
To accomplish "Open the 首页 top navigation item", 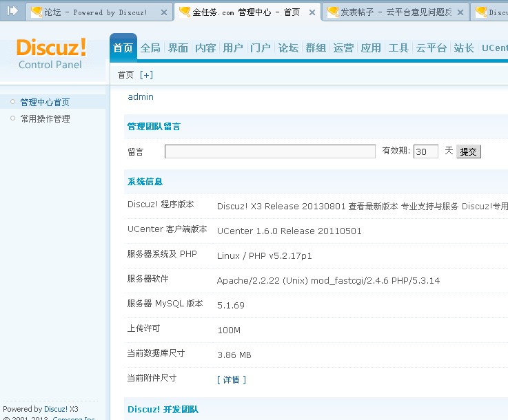I will click(123, 48).
